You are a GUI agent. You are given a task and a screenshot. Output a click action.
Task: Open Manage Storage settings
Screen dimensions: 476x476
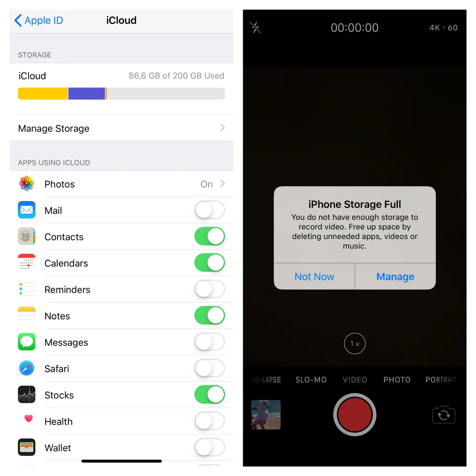[119, 128]
